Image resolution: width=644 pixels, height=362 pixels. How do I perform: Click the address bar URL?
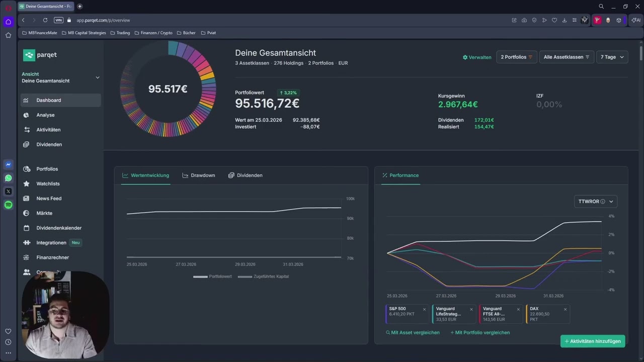coord(103,20)
